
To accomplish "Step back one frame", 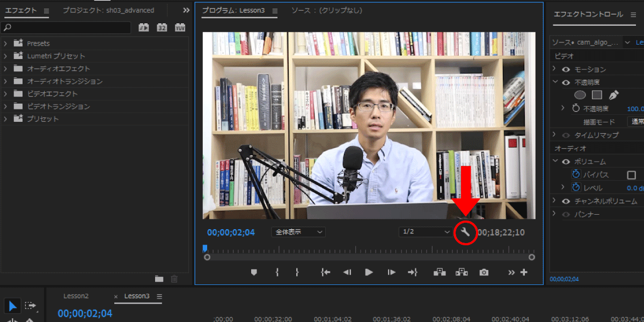I will (x=347, y=273).
